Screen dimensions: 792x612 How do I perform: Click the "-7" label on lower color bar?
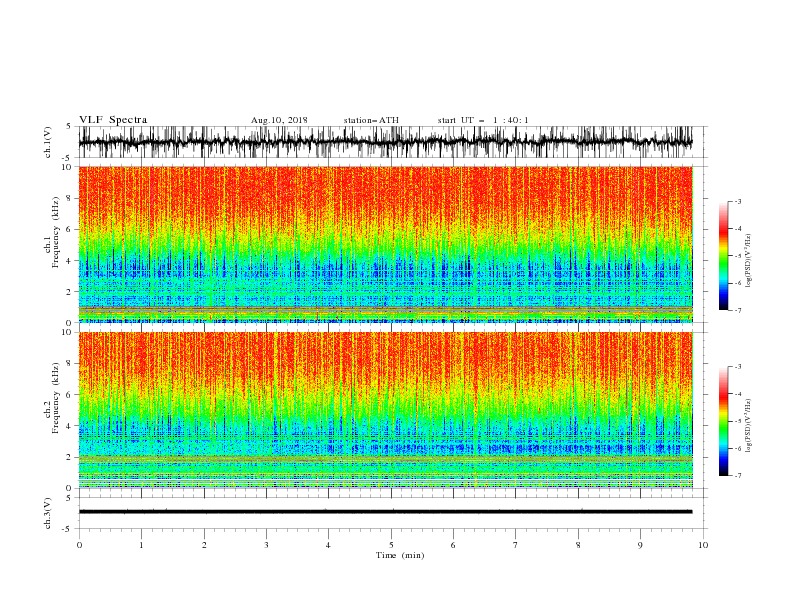tap(738, 476)
